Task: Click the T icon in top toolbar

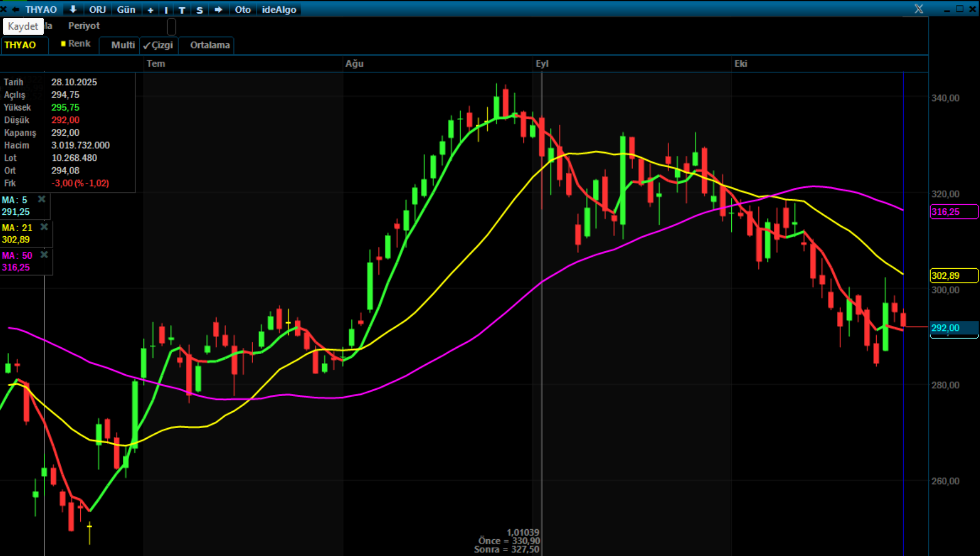Action: (x=182, y=10)
